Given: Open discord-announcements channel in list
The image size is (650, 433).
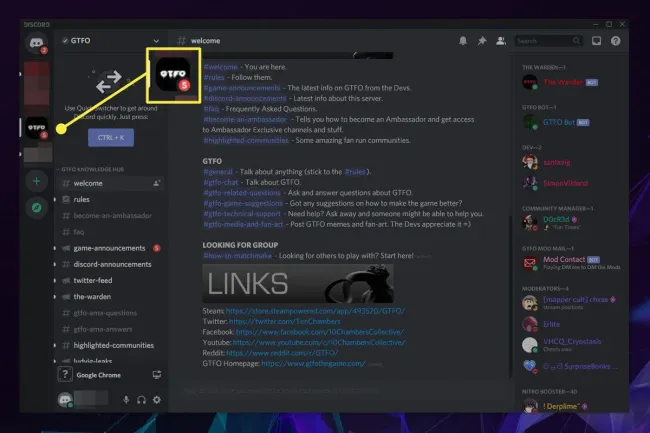Looking at the screenshot, I should pyautogui.click(x=110, y=264).
